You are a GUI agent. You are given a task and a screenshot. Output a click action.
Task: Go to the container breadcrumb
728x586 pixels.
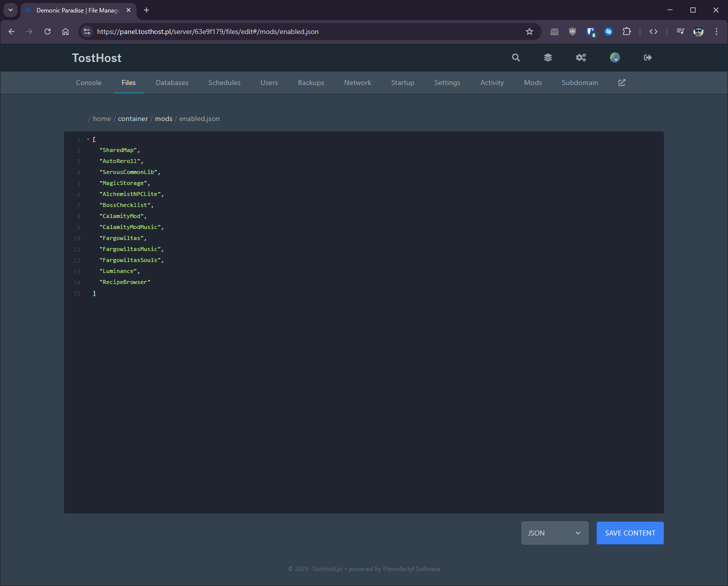[133, 118]
